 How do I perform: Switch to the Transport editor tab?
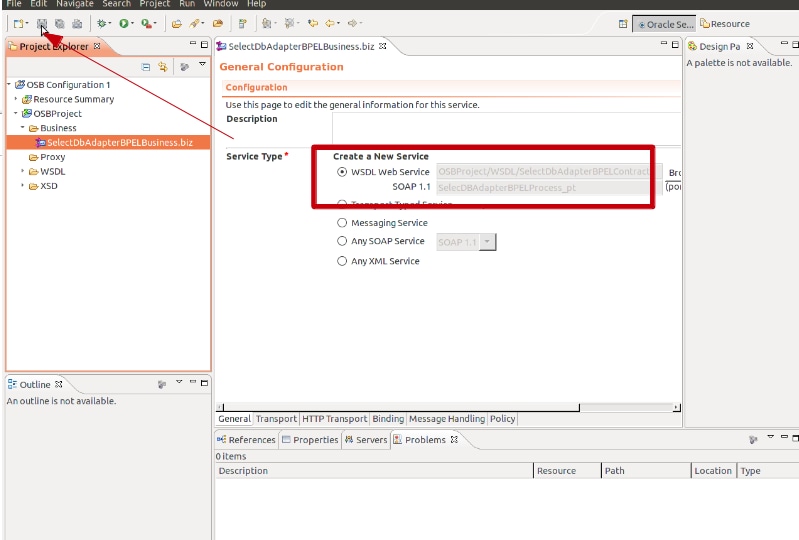coord(276,419)
